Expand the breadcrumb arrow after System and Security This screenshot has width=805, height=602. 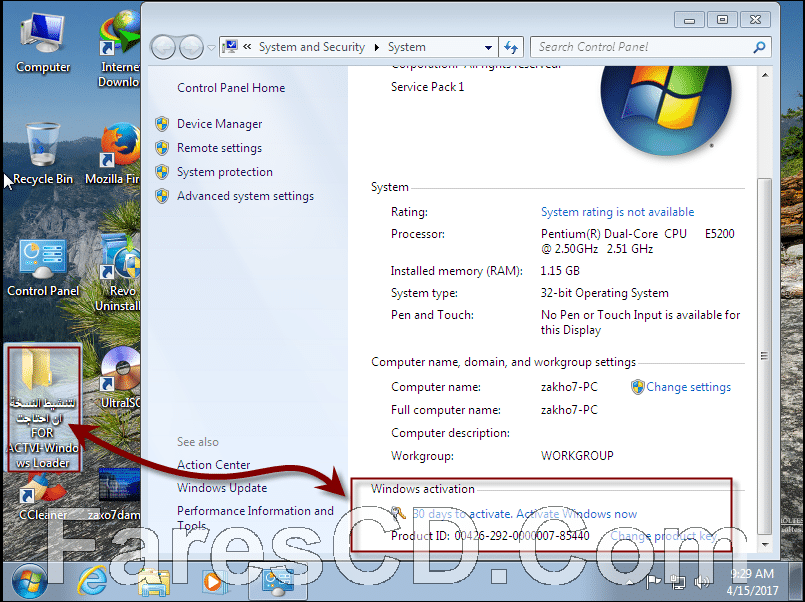[x=377, y=48]
